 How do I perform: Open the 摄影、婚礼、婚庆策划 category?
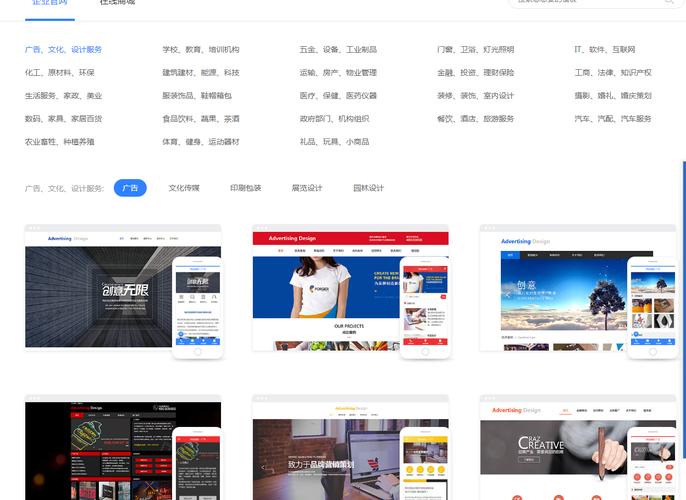pos(613,96)
